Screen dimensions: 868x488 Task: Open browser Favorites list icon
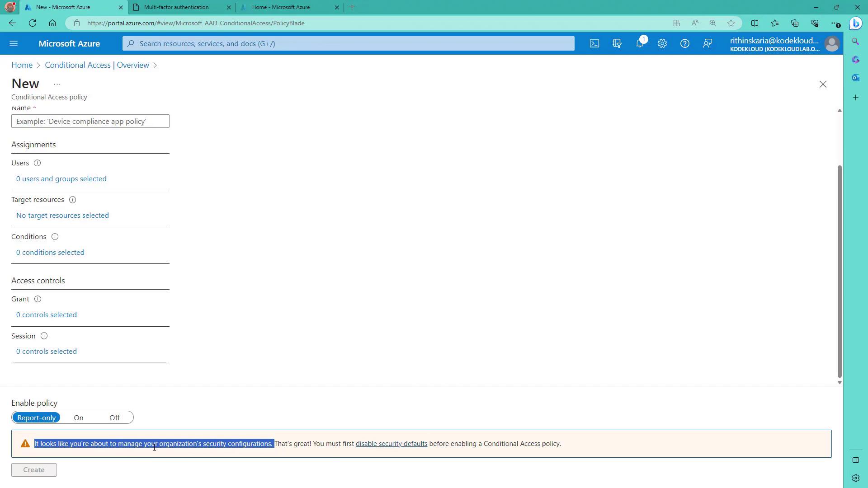point(775,23)
